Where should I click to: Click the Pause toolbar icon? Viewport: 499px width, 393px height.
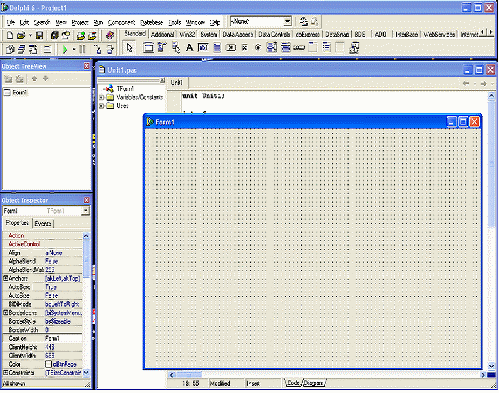(x=82, y=49)
